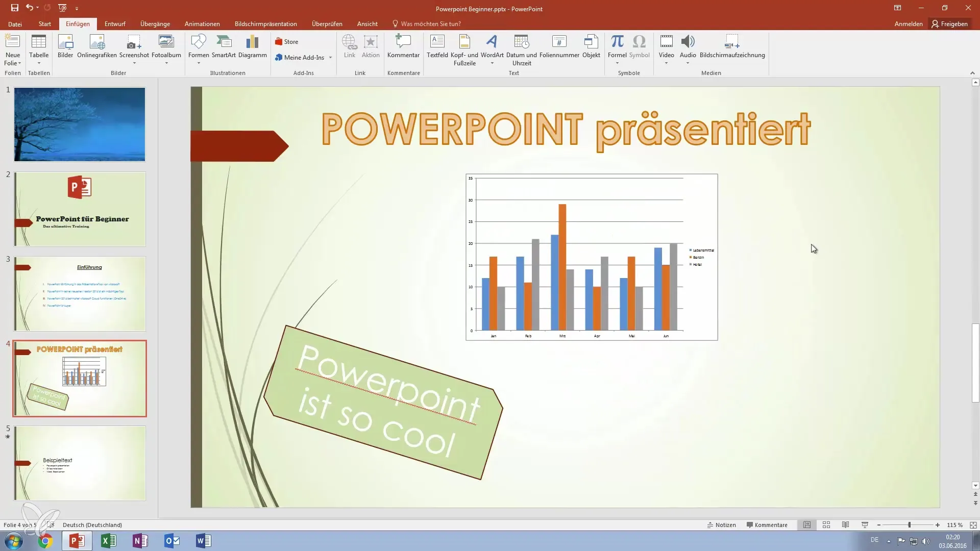The width and height of the screenshot is (980, 551).
Task: Open the Bildschirmpräsentation tab
Action: pyautogui.click(x=265, y=24)
